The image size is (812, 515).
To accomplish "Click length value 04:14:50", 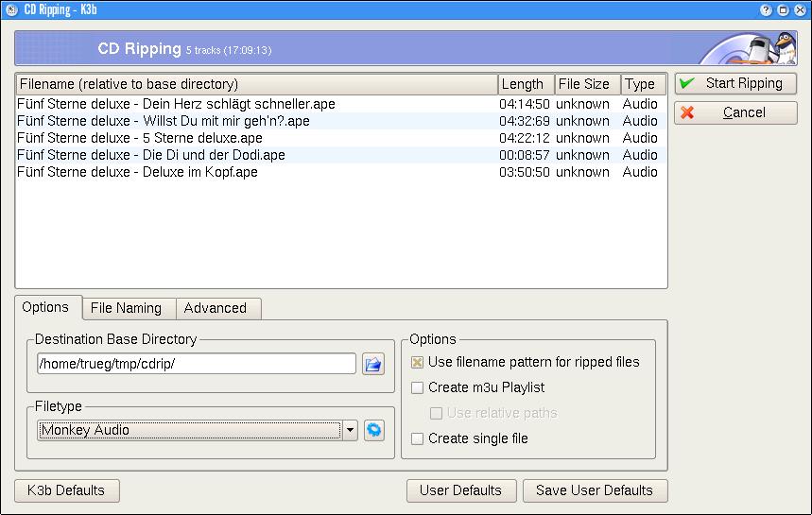I will tap(524, 104).
